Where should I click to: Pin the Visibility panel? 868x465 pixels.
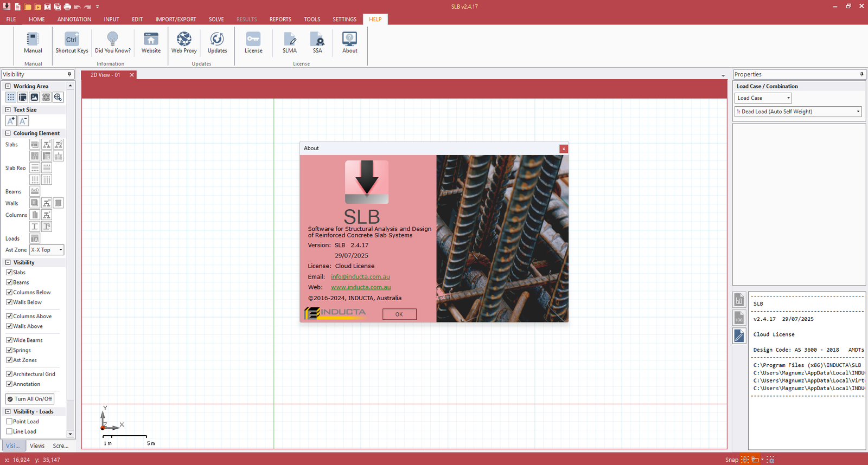pyautogui.click(x=69, y=74)
